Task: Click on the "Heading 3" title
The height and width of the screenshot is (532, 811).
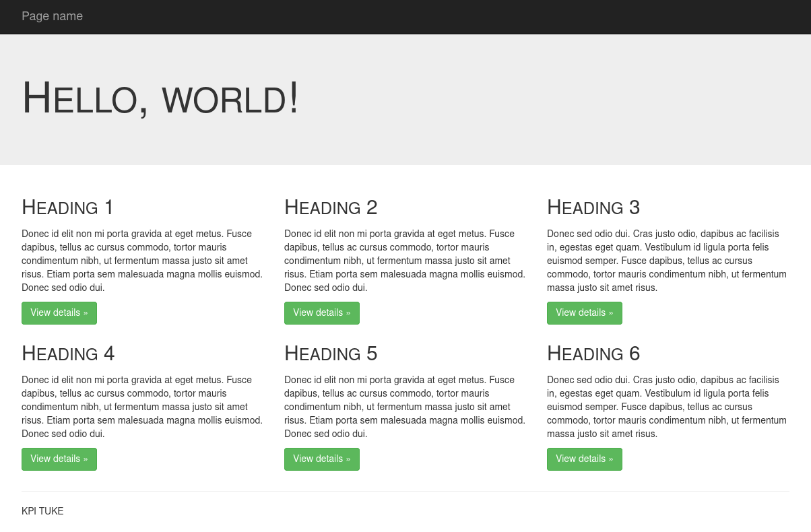Action: (x=593, y=207)
